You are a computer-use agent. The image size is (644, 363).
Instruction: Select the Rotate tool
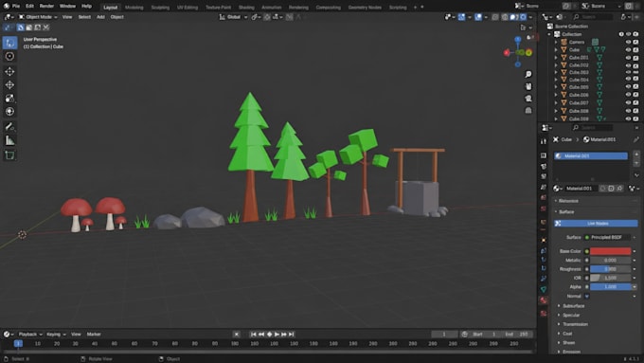[x=9, y=84]
